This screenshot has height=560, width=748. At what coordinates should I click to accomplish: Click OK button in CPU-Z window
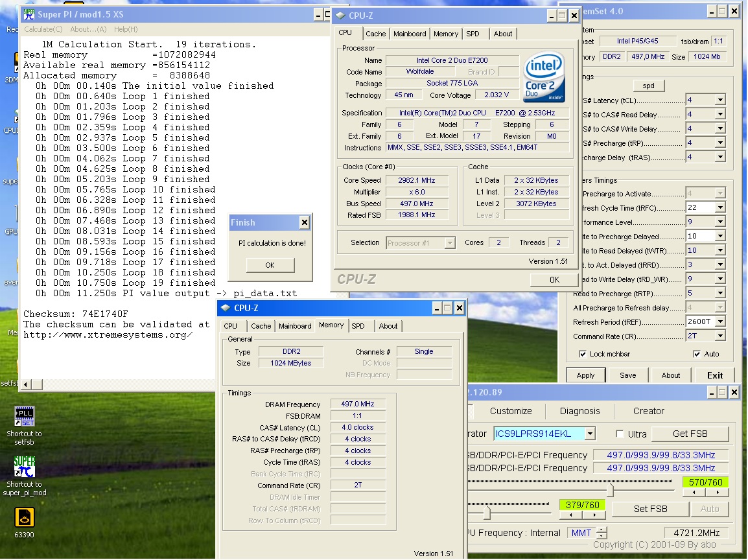point(554,279)
